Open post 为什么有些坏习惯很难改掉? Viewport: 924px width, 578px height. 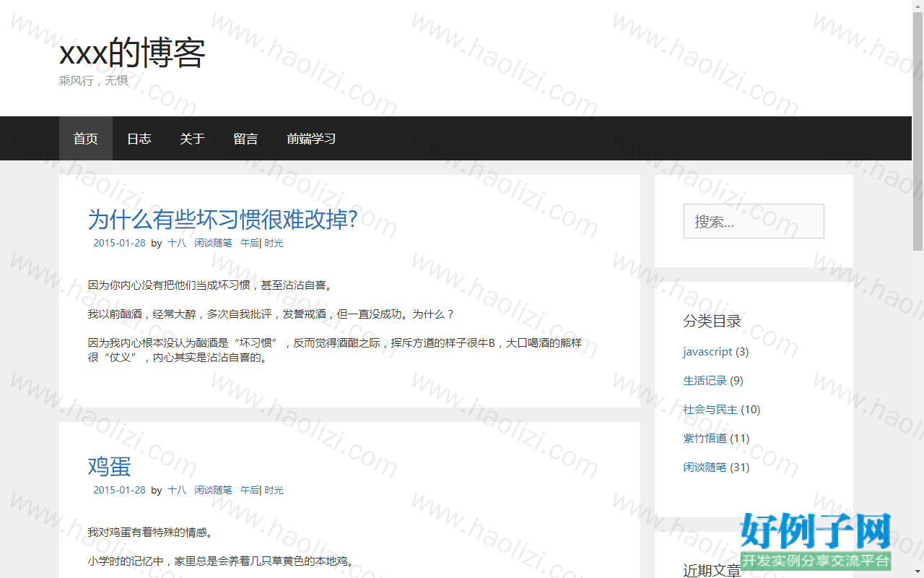[x=223, y=219]
